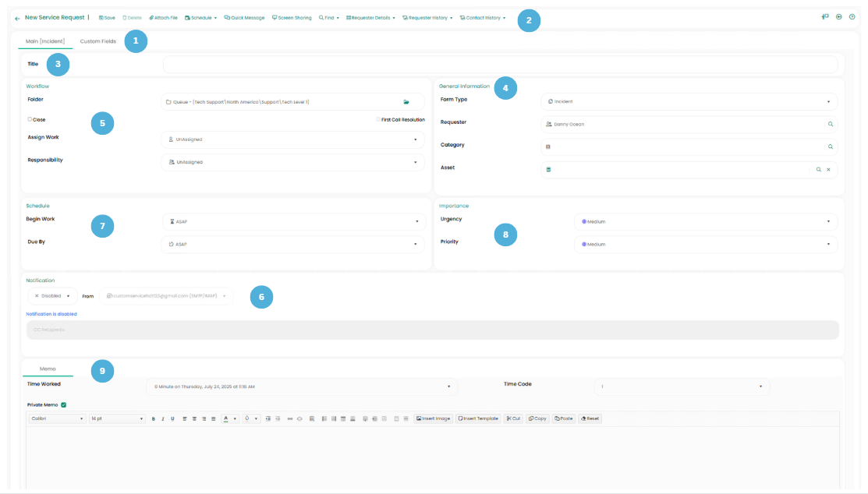Open Quick Message from the toolbar
The image size is (868, 494).
[x=244, y=17]
